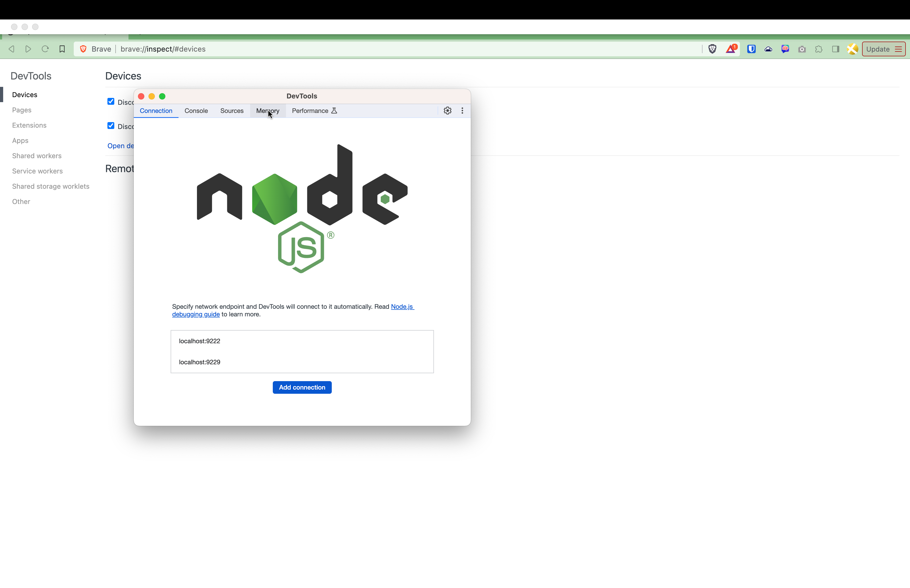Click the pink chat bubble extension icon

pyautogui.click(x=785, y=49)
